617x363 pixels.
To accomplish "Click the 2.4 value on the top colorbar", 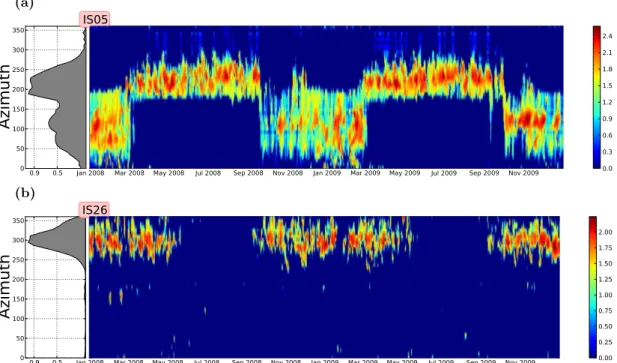I will (x=607, y=36).
